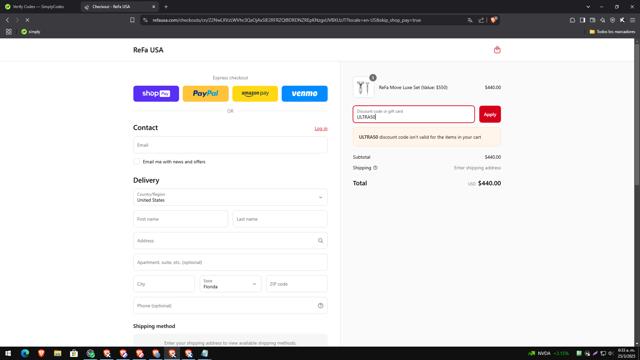Choose the Amazon Pay express checkout button

coord(255,93)
